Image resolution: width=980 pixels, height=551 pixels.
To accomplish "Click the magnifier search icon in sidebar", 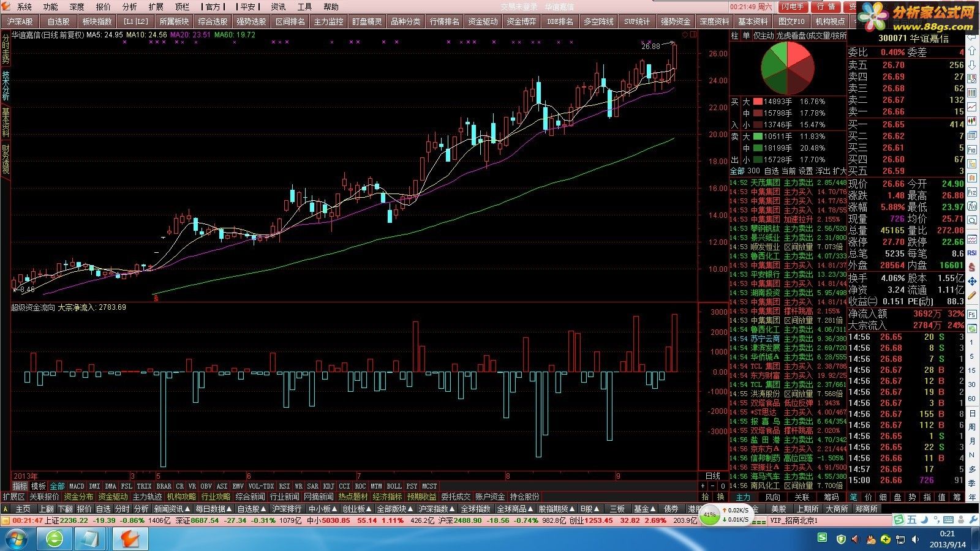I will click(x=972, y=220).
